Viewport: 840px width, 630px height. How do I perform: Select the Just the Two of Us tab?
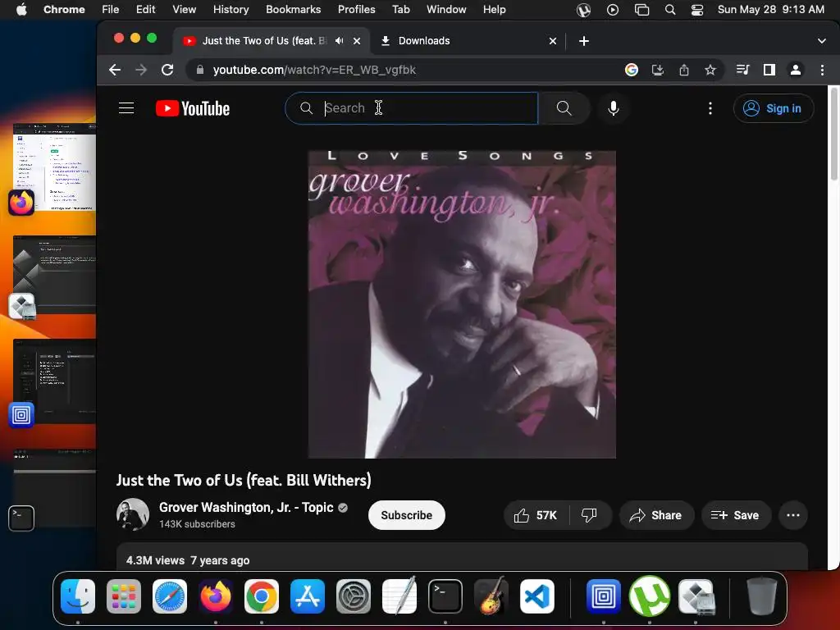point(272,41)
